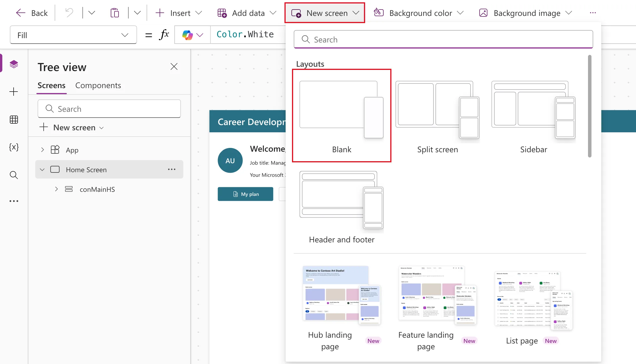636x364 pixels.
Task: Select App in the tree
Action: pos(72,150)
